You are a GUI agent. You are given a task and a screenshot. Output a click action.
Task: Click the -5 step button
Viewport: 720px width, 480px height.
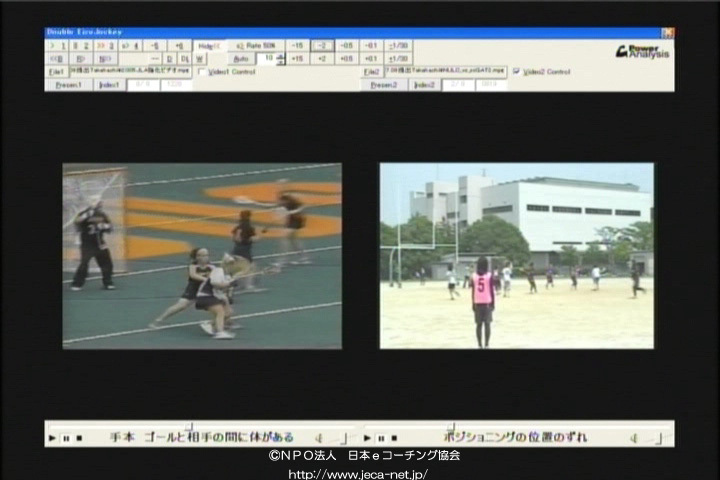tap(155, 46)
